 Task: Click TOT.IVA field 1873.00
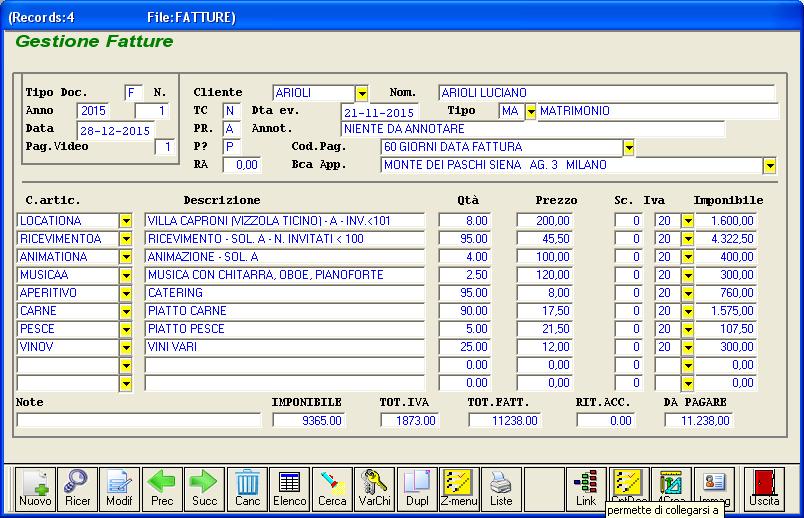410,421
